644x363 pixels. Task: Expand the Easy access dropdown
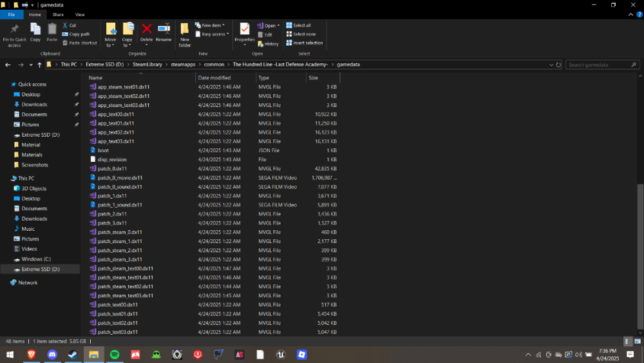212,34
